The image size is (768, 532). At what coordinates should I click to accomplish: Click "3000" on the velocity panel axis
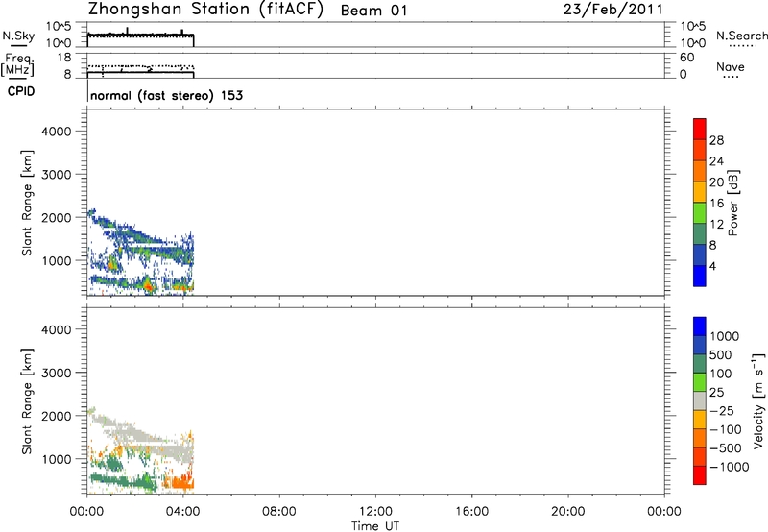click(x=57, y=373)
